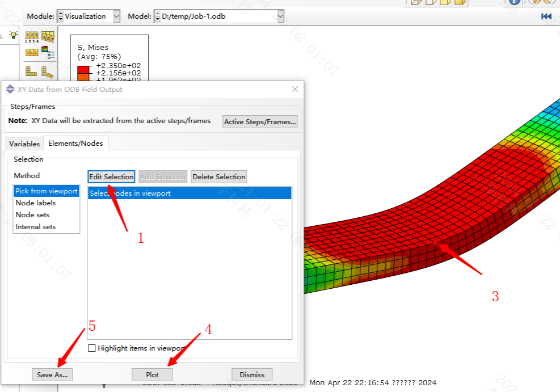Expand the Module Visualization dropdown arrow
Viewport: 560px width, 392px height.
pos(116,16)
